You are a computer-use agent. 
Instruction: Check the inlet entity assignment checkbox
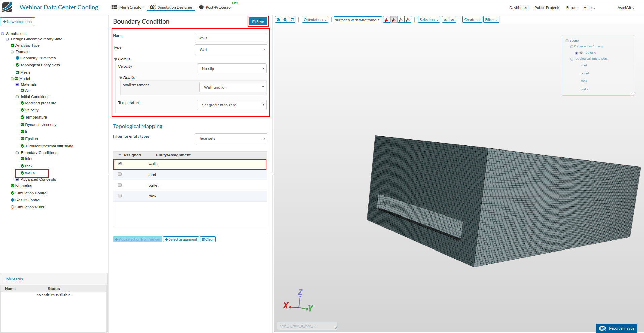pos(120,174)
